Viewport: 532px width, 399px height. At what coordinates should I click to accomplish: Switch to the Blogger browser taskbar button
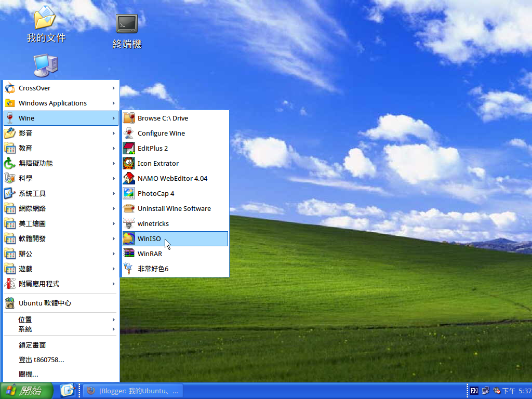134,391
